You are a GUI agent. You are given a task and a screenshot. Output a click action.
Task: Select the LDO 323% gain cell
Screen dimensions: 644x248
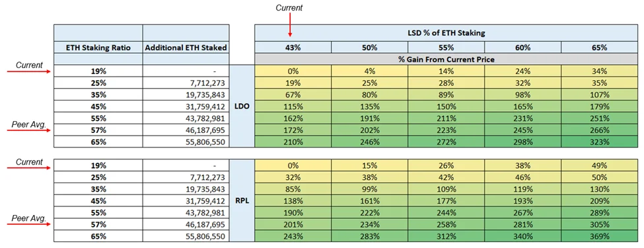[x=600, y=142]
